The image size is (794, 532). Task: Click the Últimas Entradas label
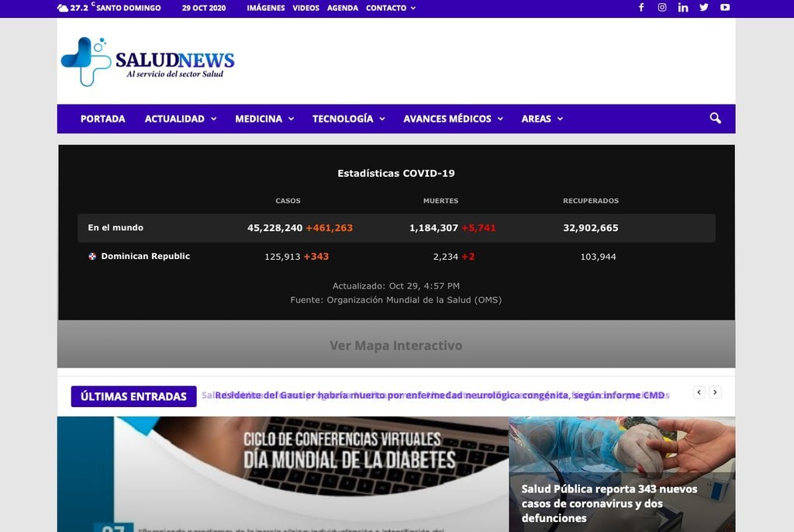pos(133,396)
